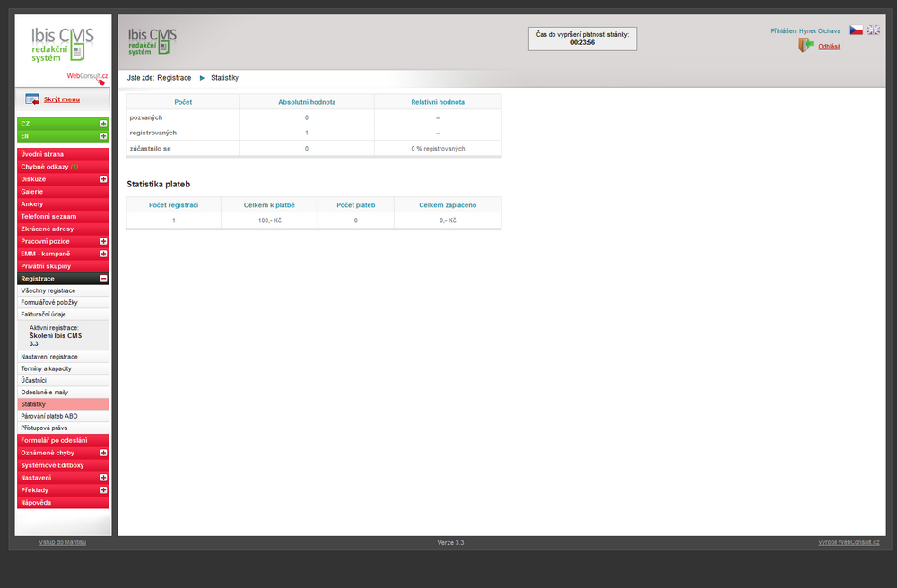Screen dimensions: 897x588
Task: Select Účastníci submenu
Action: point(63,381)
